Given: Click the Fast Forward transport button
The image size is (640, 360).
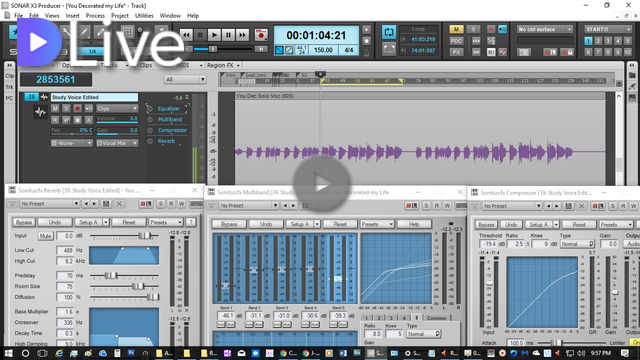Looking at the screenshot, I should click(x=242, y=35).
